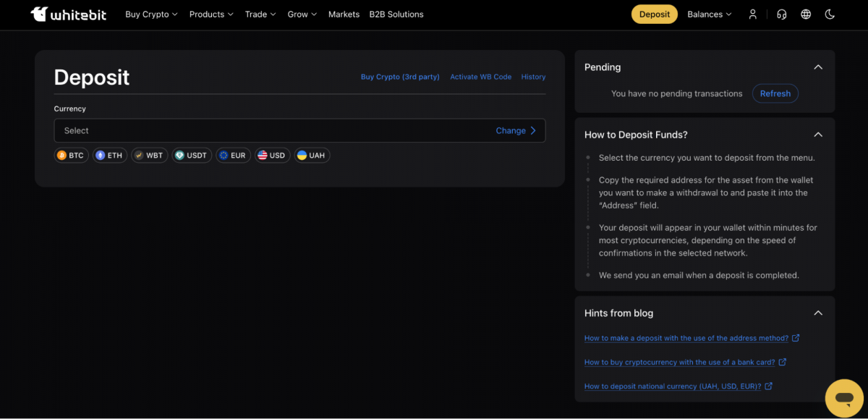Choose the USDT currency chip

click(x=192, y=156)
